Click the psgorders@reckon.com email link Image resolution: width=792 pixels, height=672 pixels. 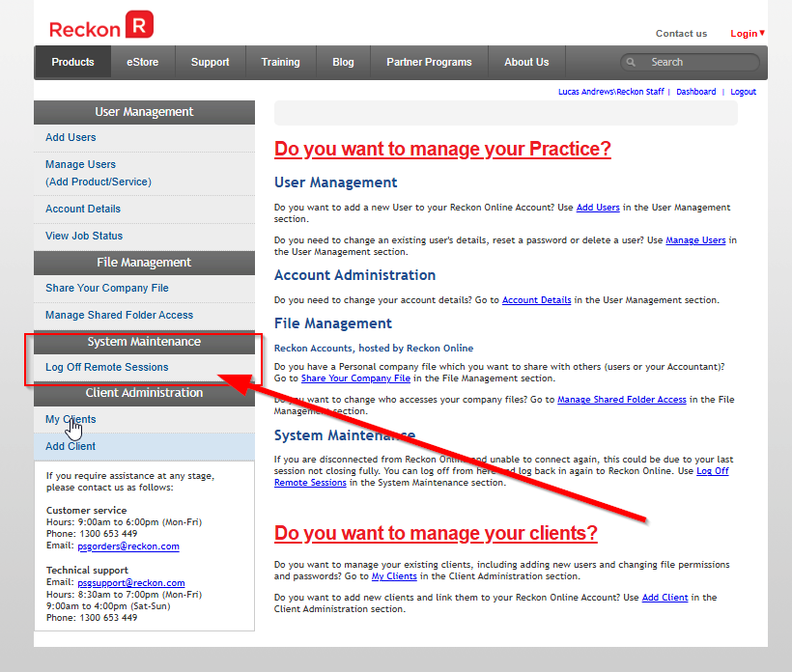point(128,546)
